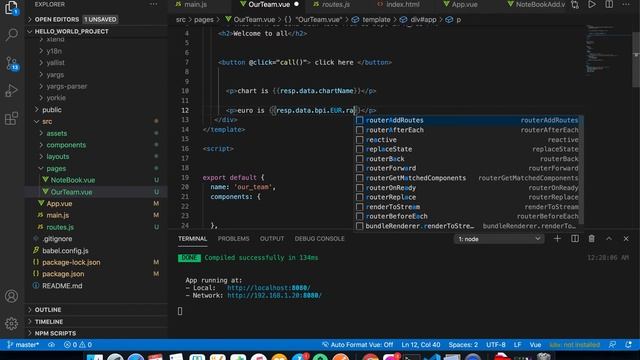Close the terminal panel
Screen dimensions: 640x360
(626, 239)
